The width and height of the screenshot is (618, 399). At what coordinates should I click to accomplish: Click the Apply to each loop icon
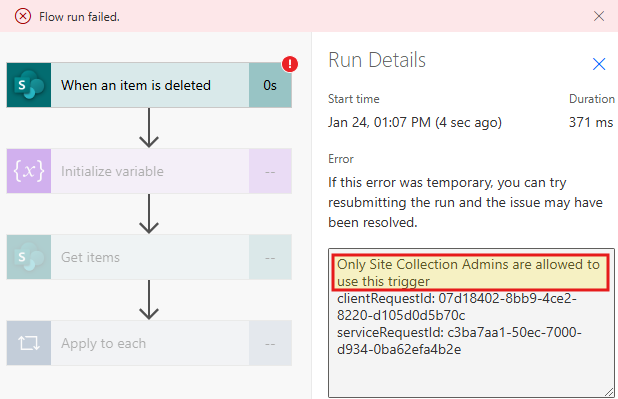click(29, 343)
